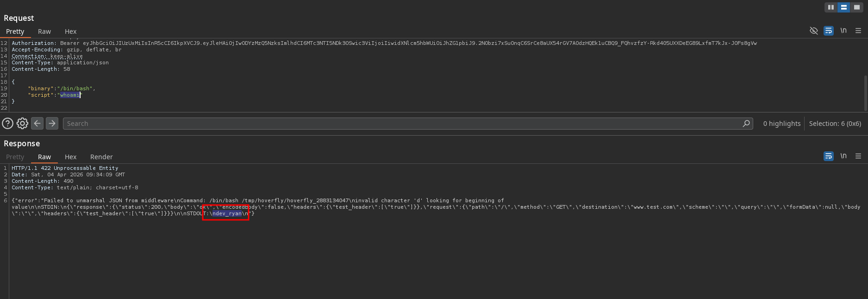This screenshot has width=868, height=299.
Task: Show \n newline characters in Response
Action: point(843,156)
